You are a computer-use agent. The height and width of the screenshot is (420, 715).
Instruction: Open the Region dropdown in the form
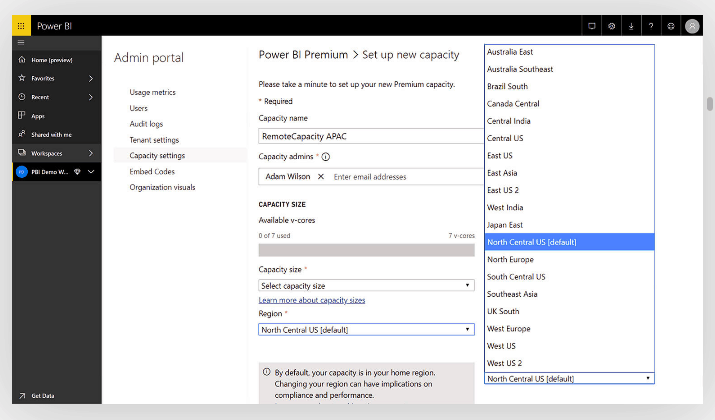[366, 330]
